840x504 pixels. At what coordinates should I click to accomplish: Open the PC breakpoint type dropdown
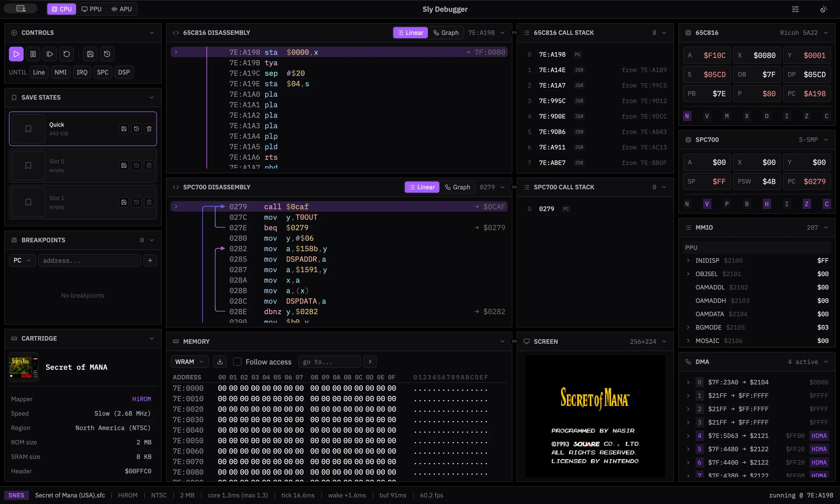click(22, 260)
